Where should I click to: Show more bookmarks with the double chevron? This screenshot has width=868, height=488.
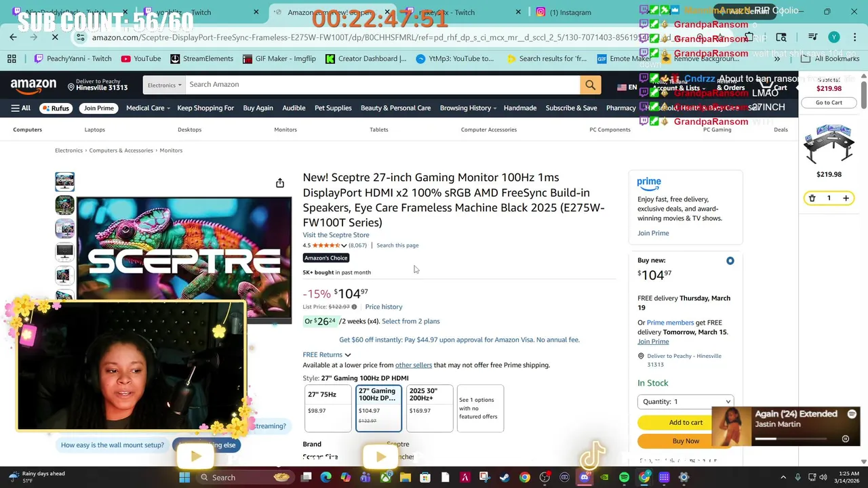click(x=777, y=58)
